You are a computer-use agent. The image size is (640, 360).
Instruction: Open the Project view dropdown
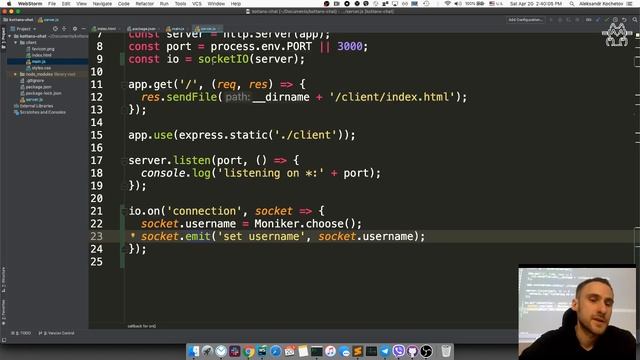click(x=23, y=29)
